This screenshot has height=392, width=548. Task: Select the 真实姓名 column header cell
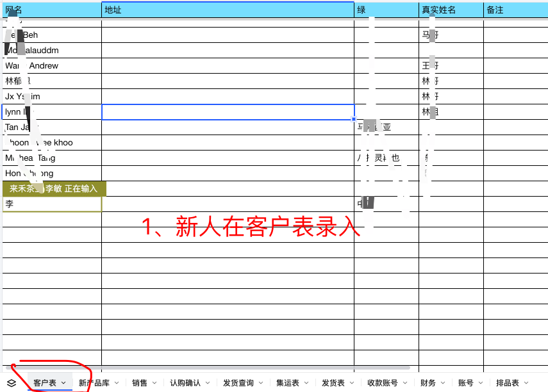451,10
